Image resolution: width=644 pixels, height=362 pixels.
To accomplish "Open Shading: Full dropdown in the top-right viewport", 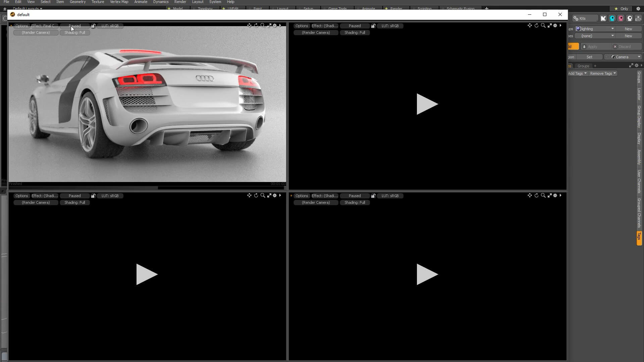I will pyautogui.click(x=355, y=33).
